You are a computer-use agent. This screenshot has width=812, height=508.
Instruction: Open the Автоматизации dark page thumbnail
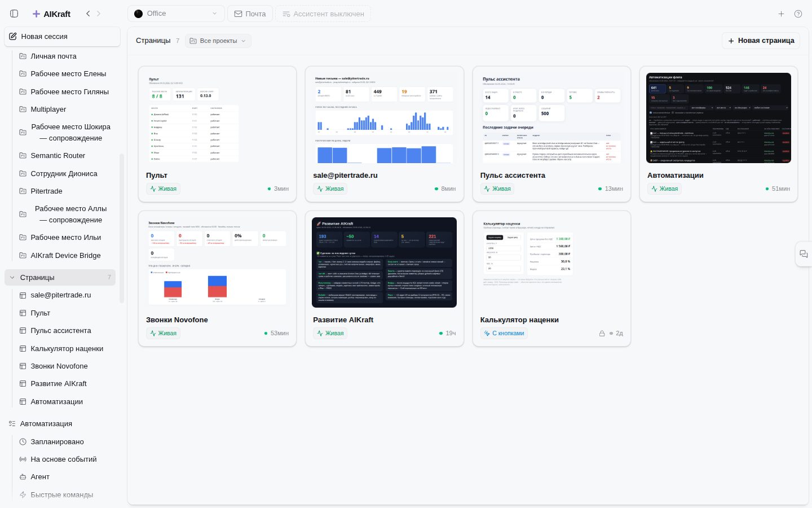718,118
